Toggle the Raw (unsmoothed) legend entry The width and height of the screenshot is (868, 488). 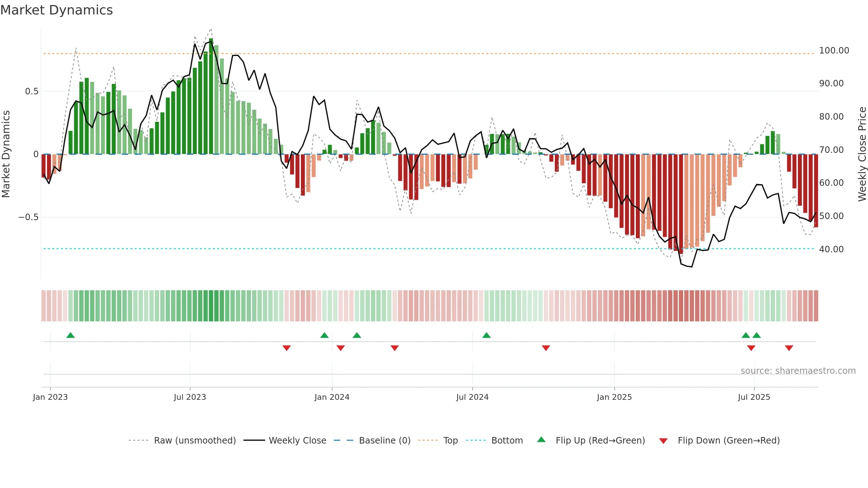click(195, 440)
